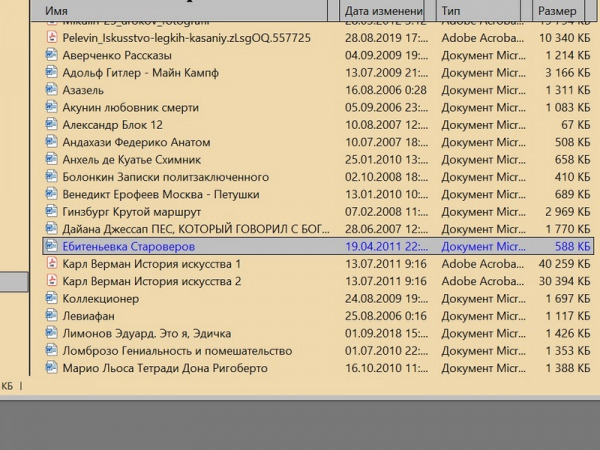Click the icon beside Болонкин Записки политзаключенного
Viewport: 600px width, 450px height.
point(51,177)
